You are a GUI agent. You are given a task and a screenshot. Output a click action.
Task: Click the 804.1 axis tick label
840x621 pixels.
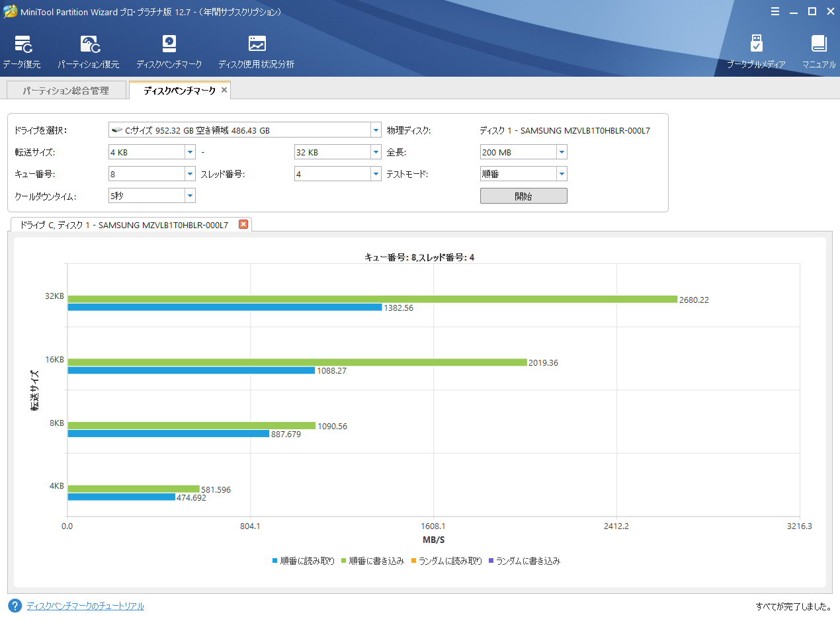pyautogui.click(x=250, y=526)
